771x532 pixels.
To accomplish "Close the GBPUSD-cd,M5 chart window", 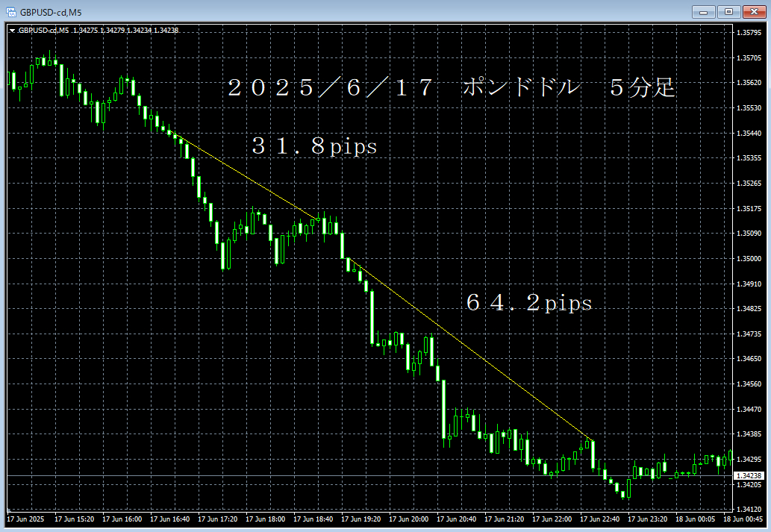I will click(754, 12).
